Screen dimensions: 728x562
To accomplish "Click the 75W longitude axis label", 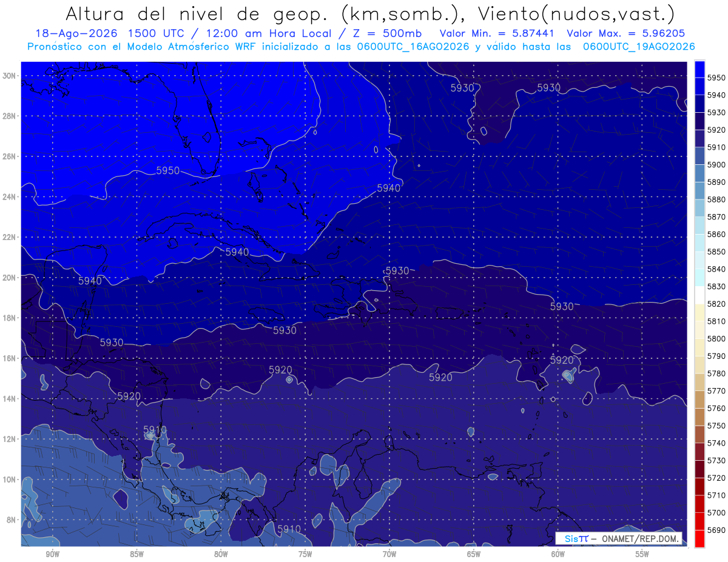I will [x=305, y=554].
